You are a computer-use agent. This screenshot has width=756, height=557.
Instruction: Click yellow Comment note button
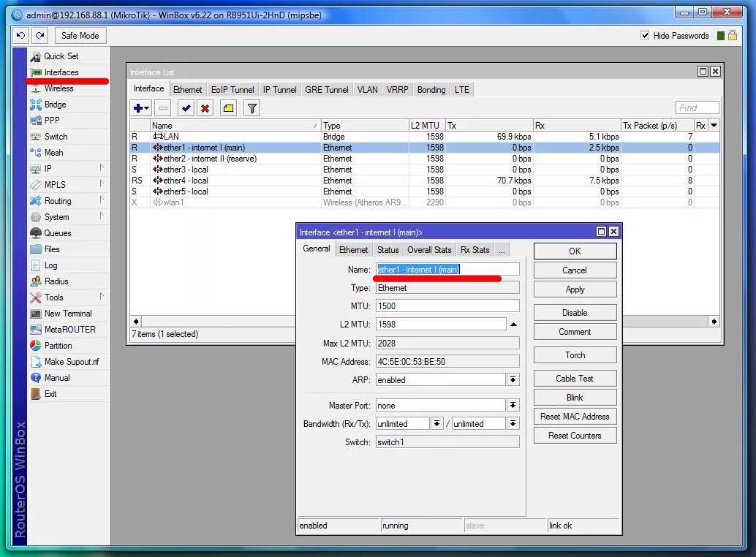(x=229, y=108)
